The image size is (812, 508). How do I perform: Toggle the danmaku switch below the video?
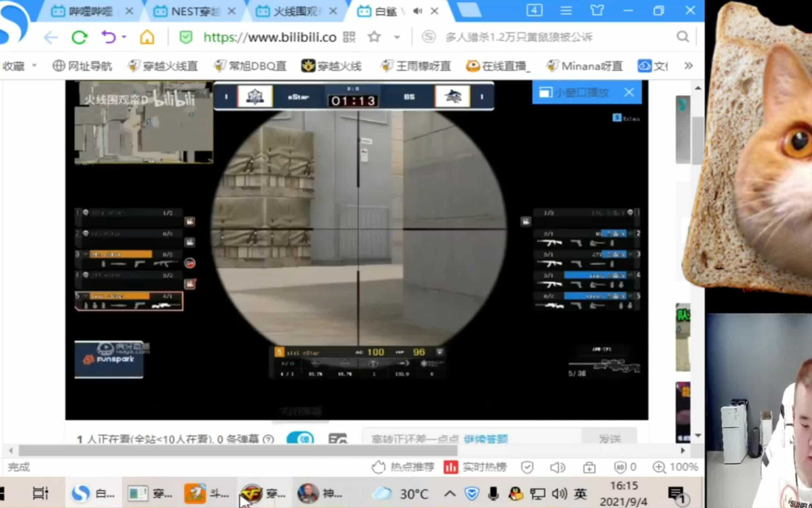300,438
